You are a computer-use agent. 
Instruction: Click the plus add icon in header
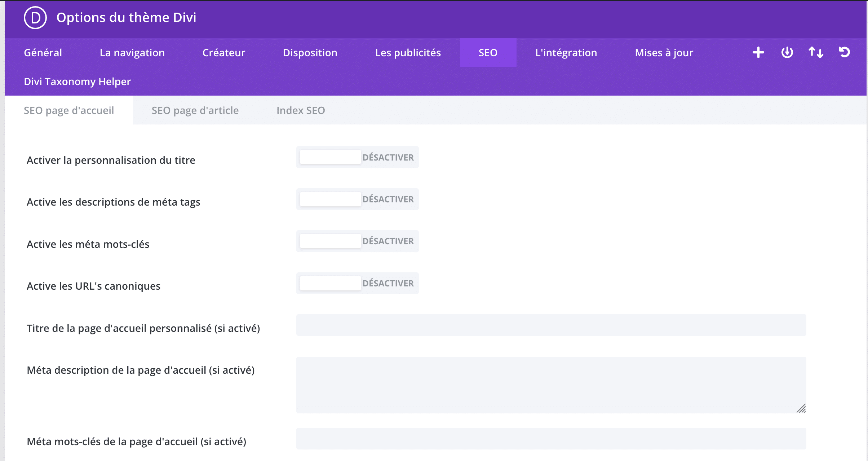pyautogui.click(x=758, y=52)
